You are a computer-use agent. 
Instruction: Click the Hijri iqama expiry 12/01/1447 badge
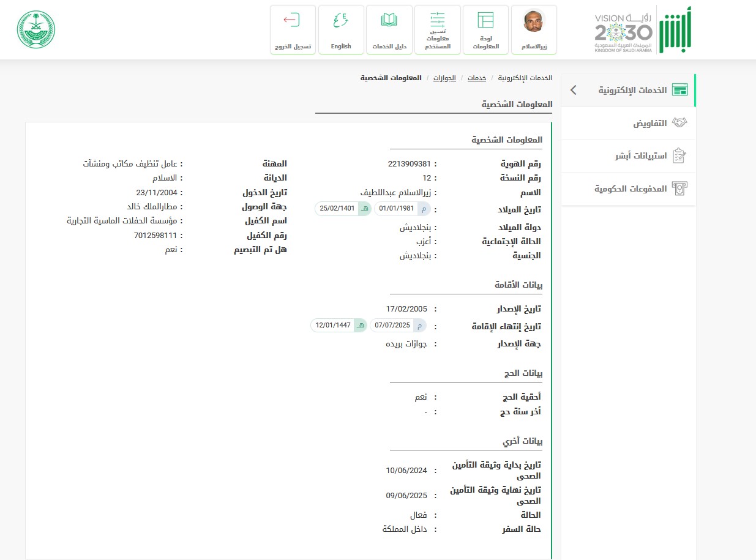339,325
